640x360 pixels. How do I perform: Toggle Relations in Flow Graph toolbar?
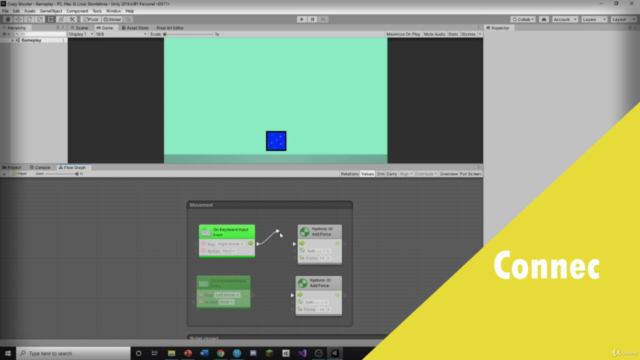[x=349, y=174]
